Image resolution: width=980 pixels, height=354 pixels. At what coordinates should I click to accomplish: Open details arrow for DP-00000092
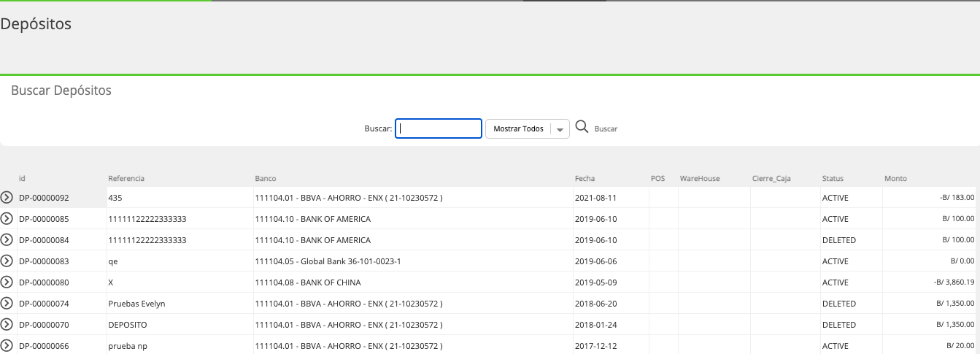coord(7,197)
